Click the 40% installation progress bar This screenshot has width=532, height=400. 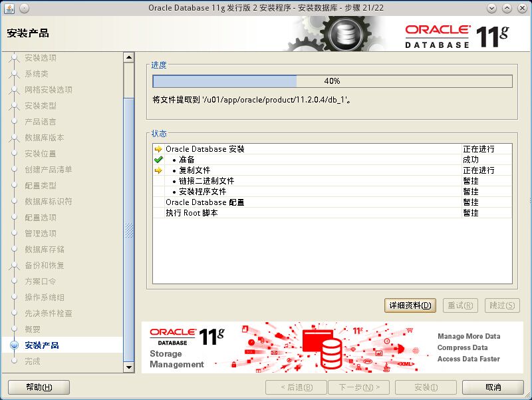(x=332, y=81)
